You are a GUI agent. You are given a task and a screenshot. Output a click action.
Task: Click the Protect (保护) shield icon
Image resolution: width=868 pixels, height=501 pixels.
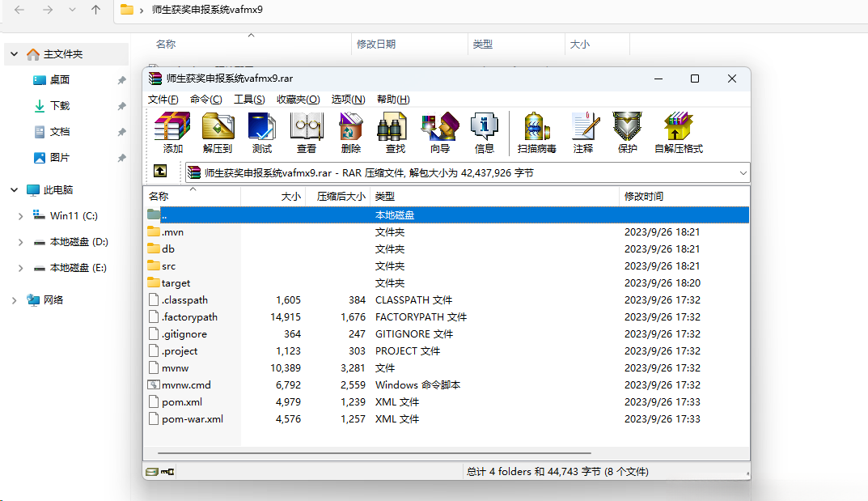coord(627,132)
